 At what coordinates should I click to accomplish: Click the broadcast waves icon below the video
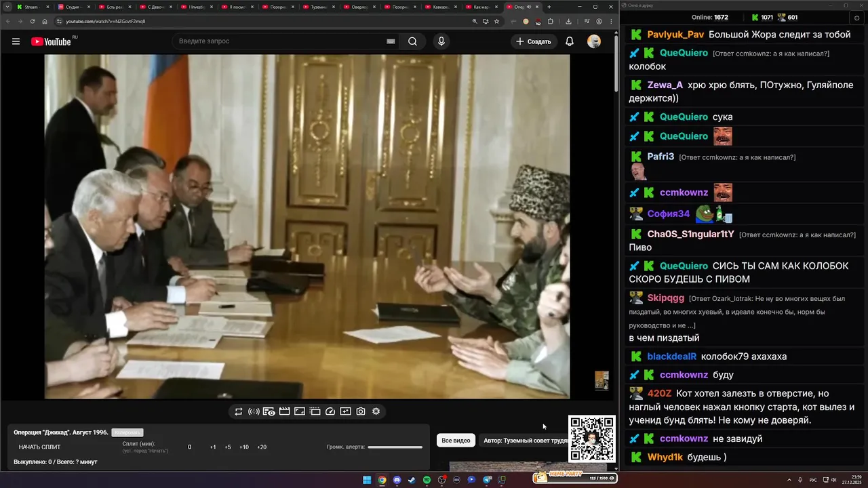(x=254, y=411)
